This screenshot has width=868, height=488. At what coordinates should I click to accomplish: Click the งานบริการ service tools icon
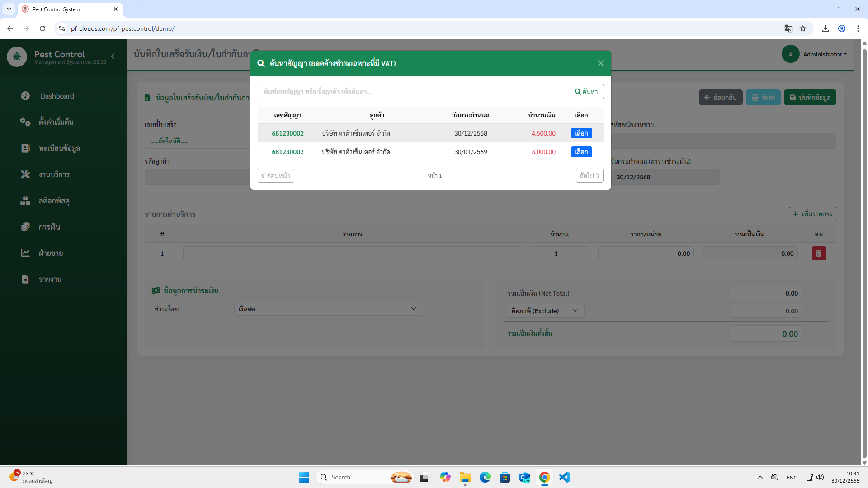[x=25, y=174]
